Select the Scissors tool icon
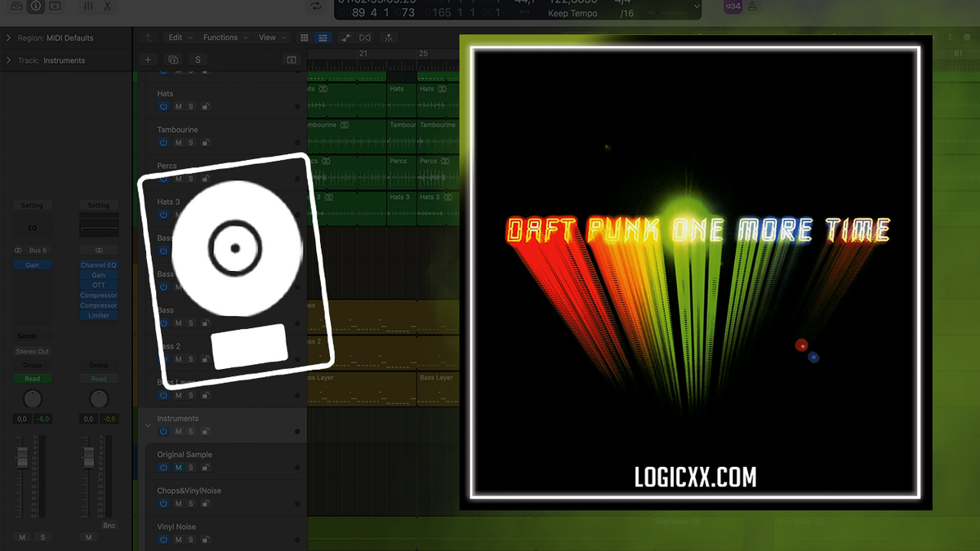The image size is (980, 551). click(x=107, y=7)
